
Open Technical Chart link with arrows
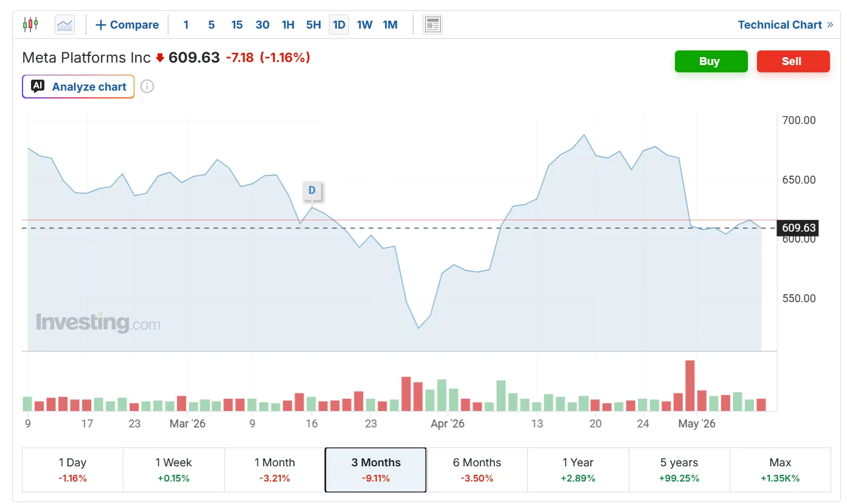tap(785, 25)
